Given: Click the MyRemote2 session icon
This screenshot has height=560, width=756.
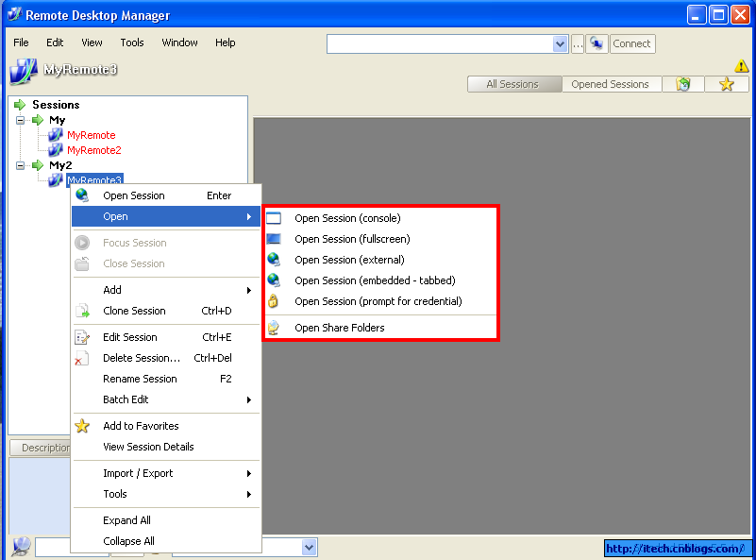Looking at the screenshot, I should point(56,149).
